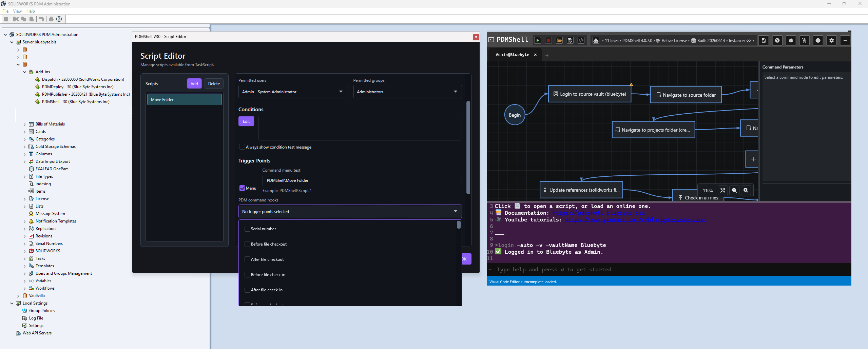Viewport: 868px width, 349px height.
Task: Open PDMShell help question mark icon
Action: tap(777, 40)
